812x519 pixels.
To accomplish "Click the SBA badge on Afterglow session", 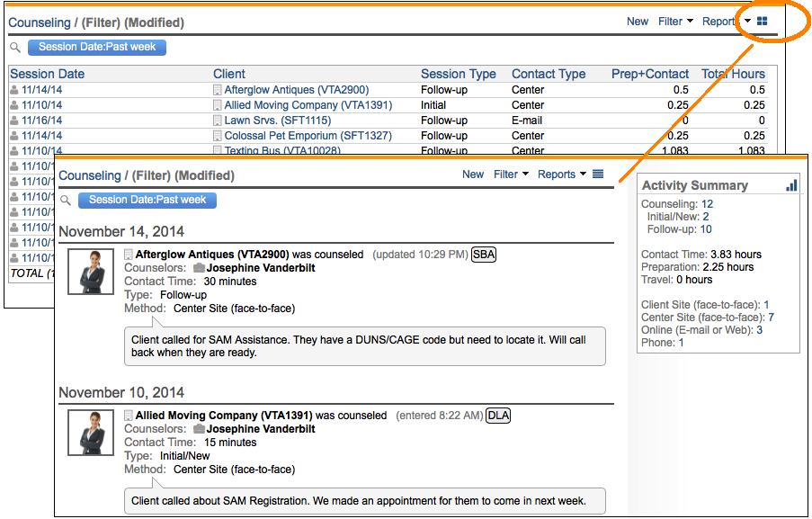I will point(484,255).
